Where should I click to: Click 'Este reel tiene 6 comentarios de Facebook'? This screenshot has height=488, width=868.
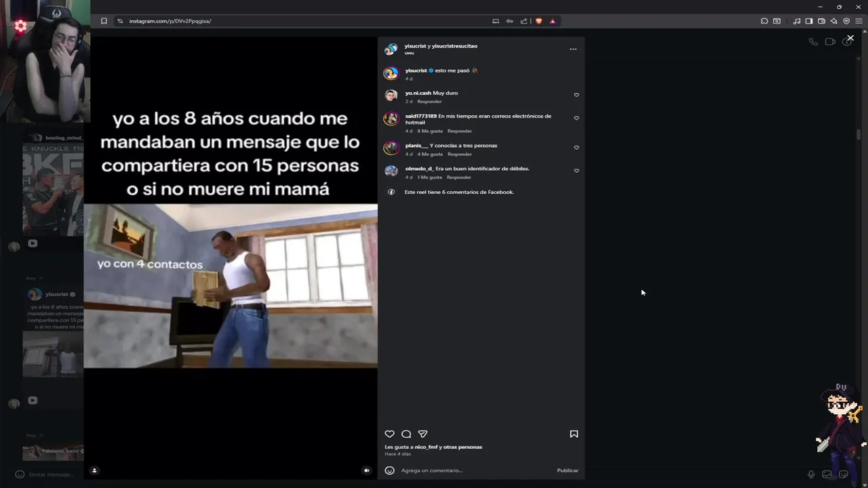point(459,192)
